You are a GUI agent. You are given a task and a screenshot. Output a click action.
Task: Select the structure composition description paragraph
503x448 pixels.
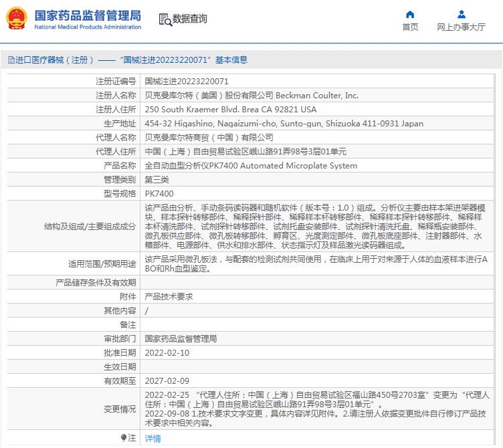(x=314, y=227)
